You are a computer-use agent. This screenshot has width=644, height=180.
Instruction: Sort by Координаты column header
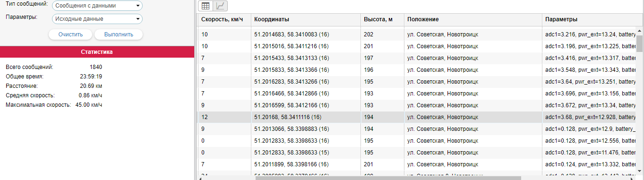click(x=306, y=19)
